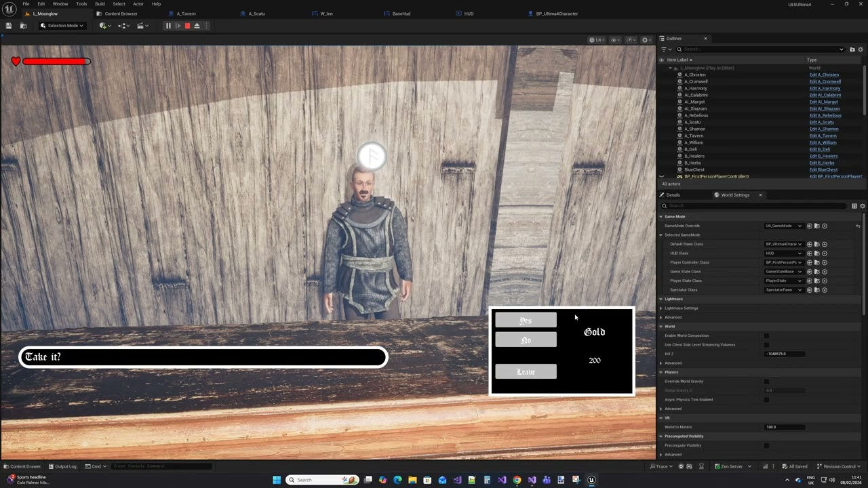Open the Revision Control menu

click(x=838, y=466)
